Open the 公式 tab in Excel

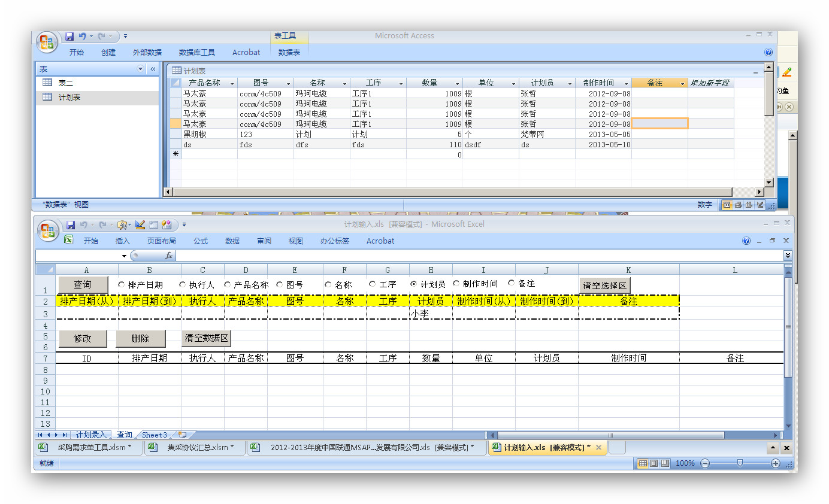tap(201, 241)
